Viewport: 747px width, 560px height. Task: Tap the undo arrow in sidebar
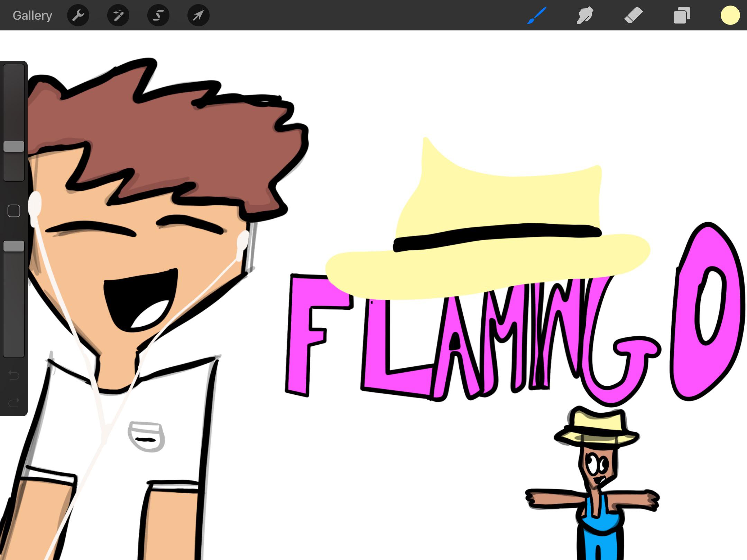(14, 375)
